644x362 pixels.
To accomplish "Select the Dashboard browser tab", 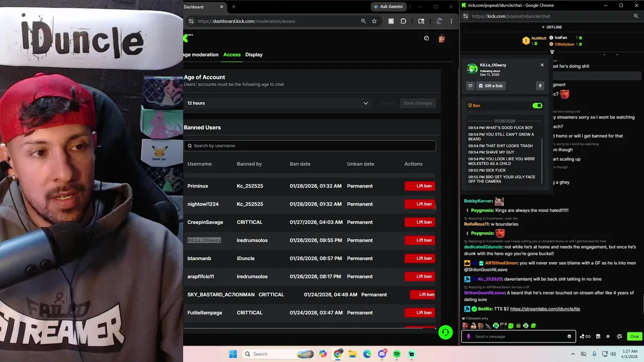I will pyautogui.click(x=204, y=7).
